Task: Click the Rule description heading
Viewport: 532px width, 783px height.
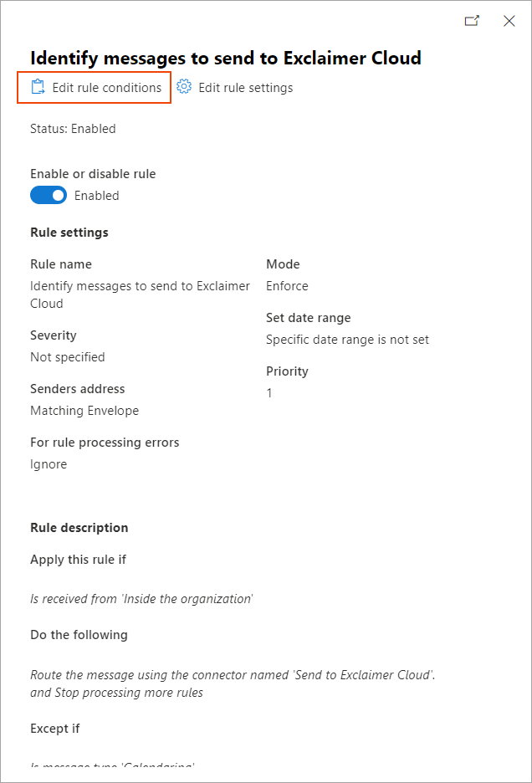Action: click(x=79, y=528)
